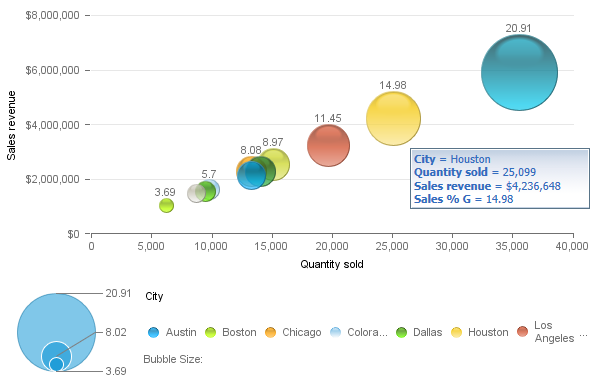Click the Houston tooltip box
The height and width of the screenshot is (384, 599).
(500, 178)
